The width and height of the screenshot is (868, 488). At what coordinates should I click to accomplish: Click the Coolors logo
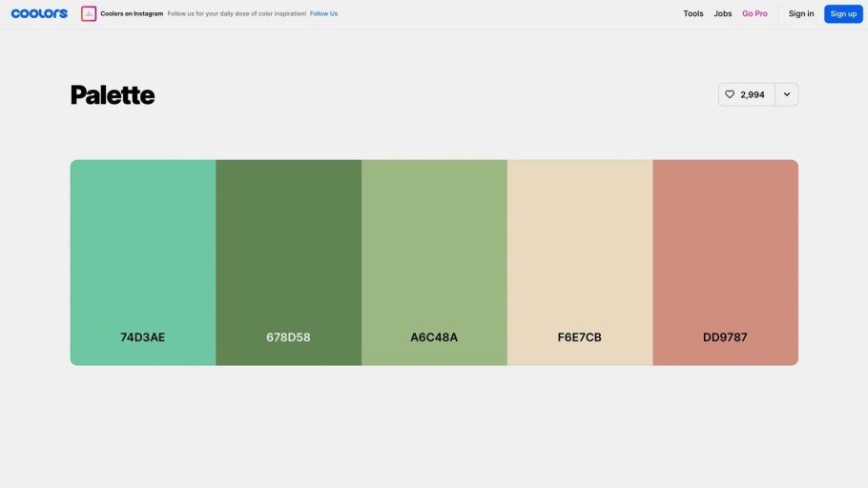[x=39, y=13]
